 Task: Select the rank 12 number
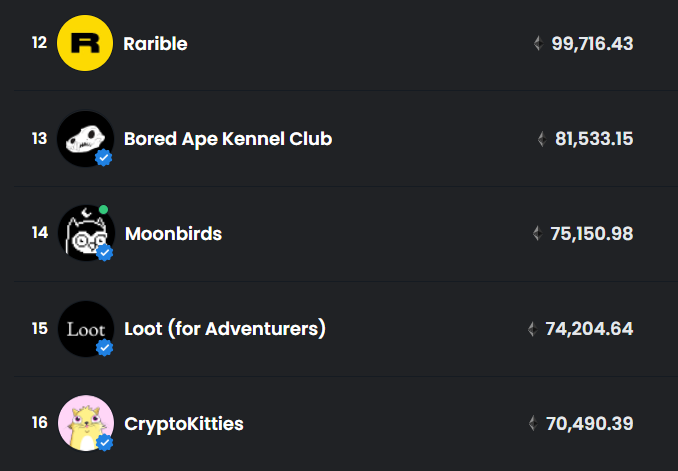[x=40, y=43]
